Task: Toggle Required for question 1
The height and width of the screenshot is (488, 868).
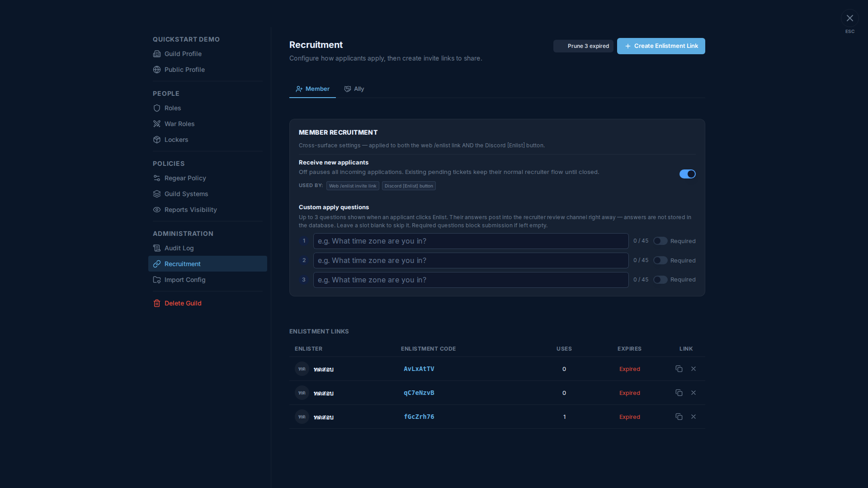Action: pos(660,241)
